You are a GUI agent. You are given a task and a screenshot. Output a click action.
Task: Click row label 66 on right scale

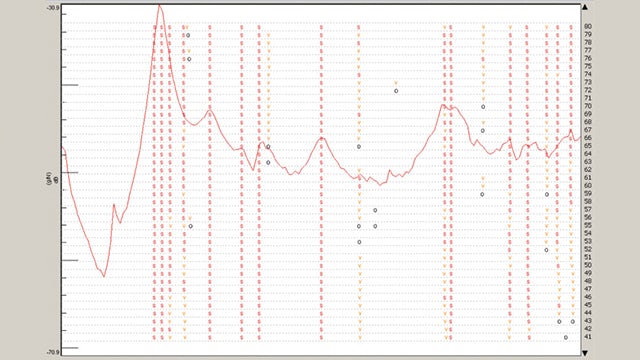pos(588,138)
